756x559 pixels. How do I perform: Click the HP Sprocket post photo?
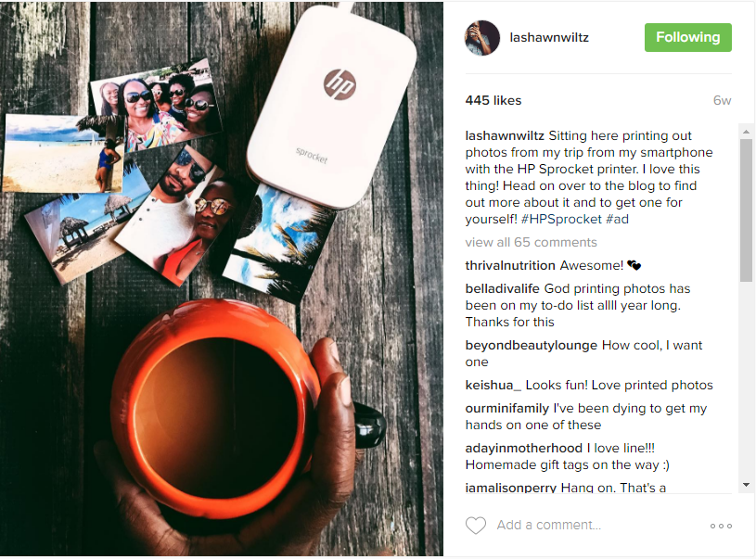coord(222,279)
